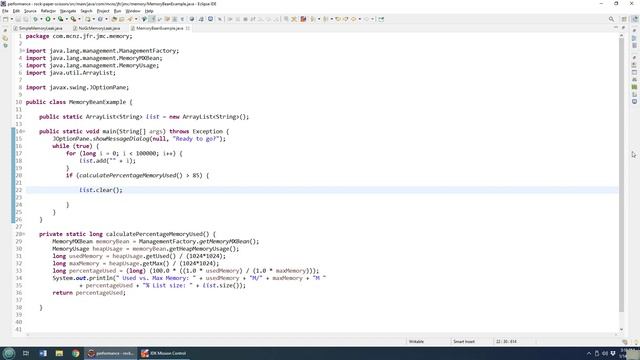Switch to JDK Mission Control taskbar window
640x360 pixels.
click(x=164, y=353)
